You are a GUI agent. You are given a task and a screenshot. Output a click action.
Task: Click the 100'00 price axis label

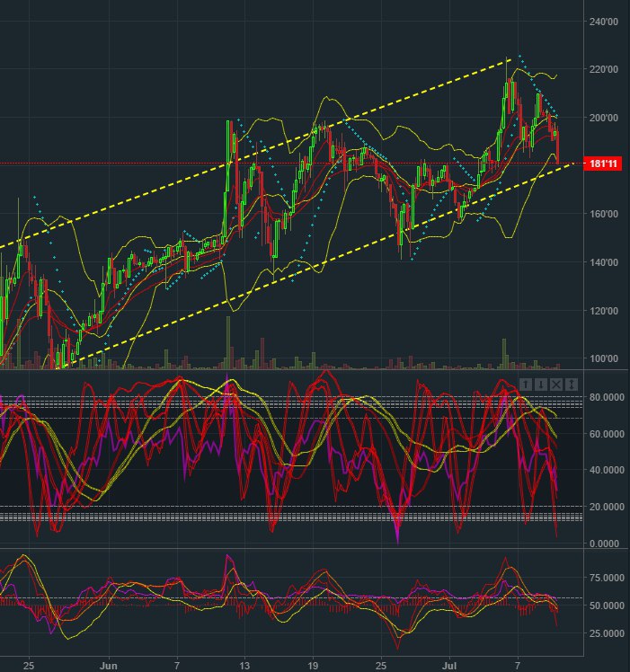(x=603, y=358)
